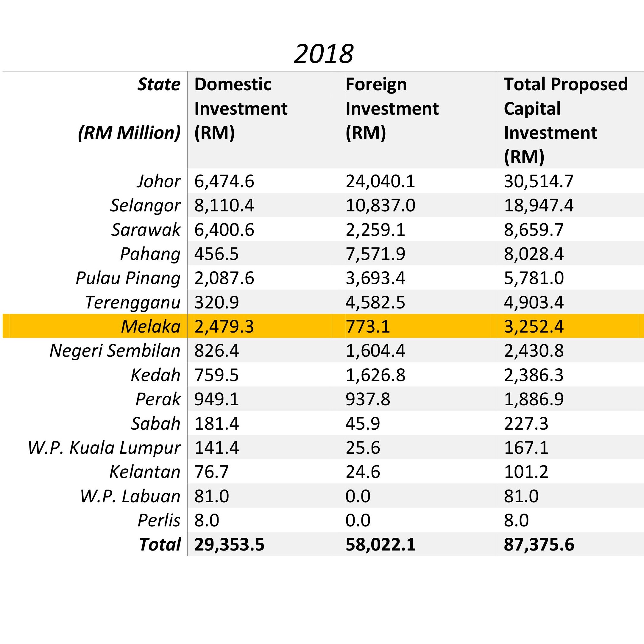Select the Johor row label
This screenshot has height=644, width=644.
click(159, 181)
